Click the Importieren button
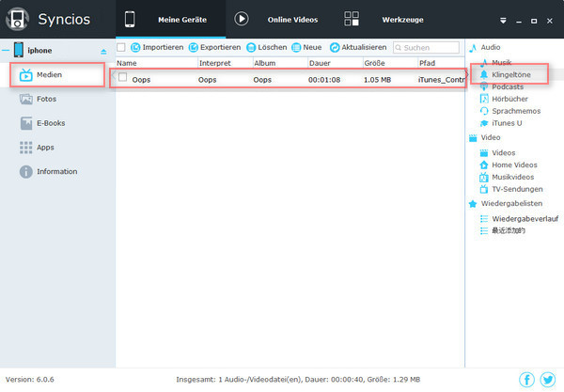 point(156,47)
